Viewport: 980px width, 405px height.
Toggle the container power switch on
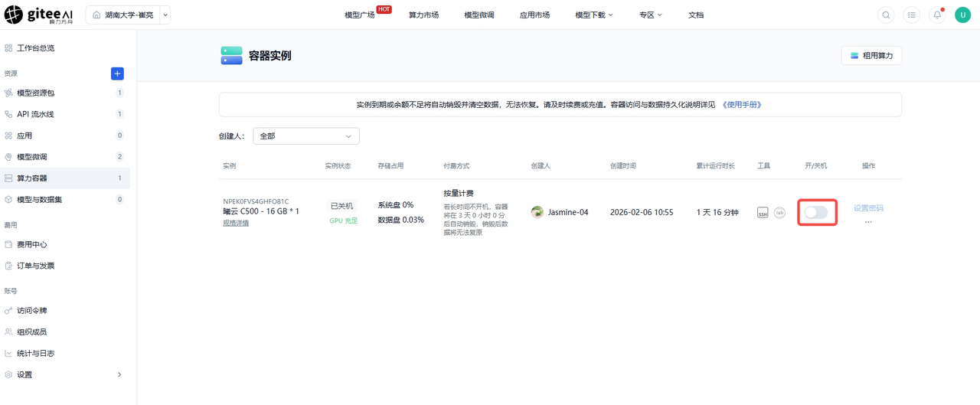tap(816, 212)
